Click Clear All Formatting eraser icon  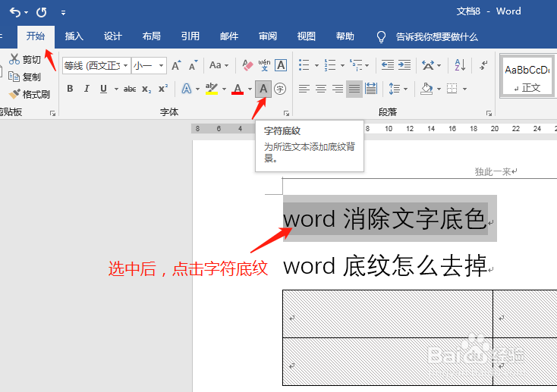[x=247, y=65]
